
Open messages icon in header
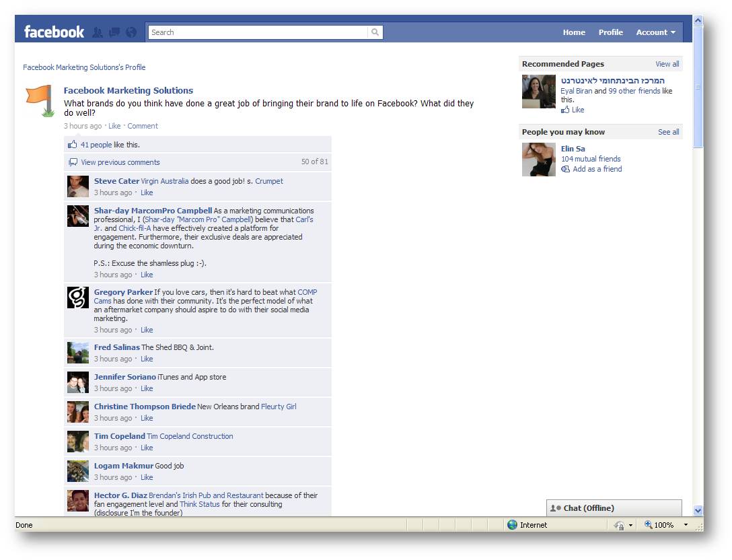(x=114, y=32)
